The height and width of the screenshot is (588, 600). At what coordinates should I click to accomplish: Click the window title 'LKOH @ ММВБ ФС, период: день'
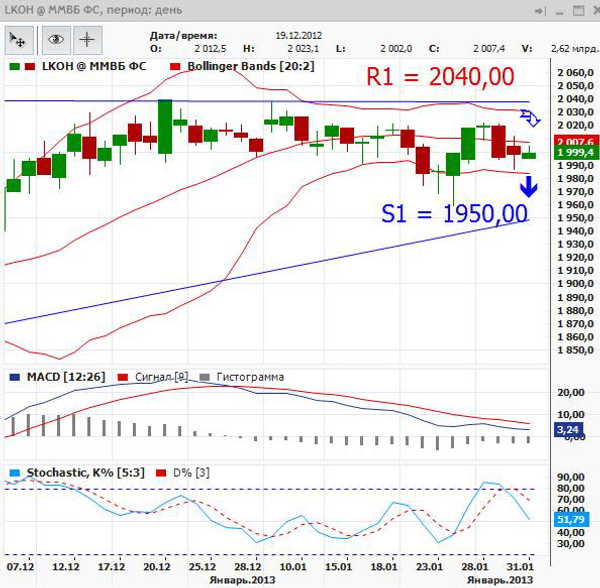[93, 10]
